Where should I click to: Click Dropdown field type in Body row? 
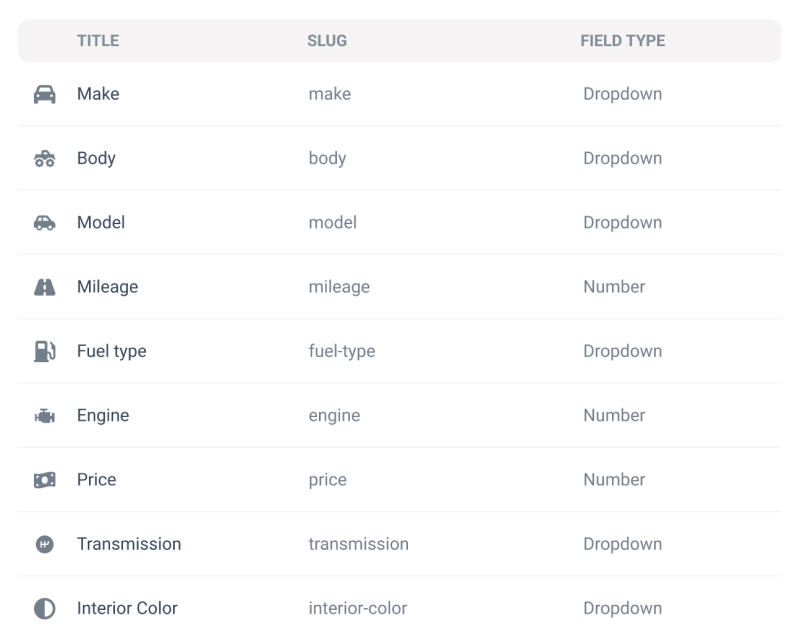click(x=622, y=158)
